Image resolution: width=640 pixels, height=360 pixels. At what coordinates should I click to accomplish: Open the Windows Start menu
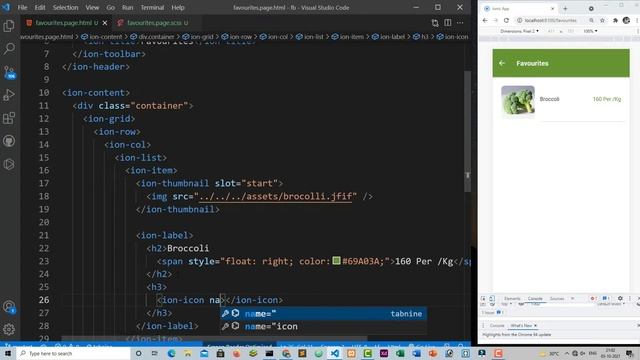8,353
